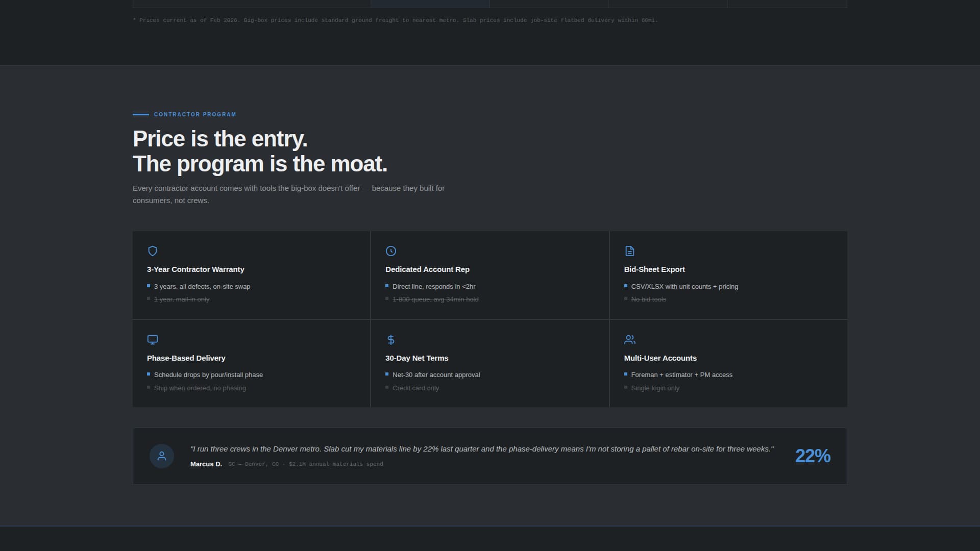The height and width of the screenshot is (551, 980).
Task: Click the dollar sign icon for Net Terms
Action: coord(391,340)
